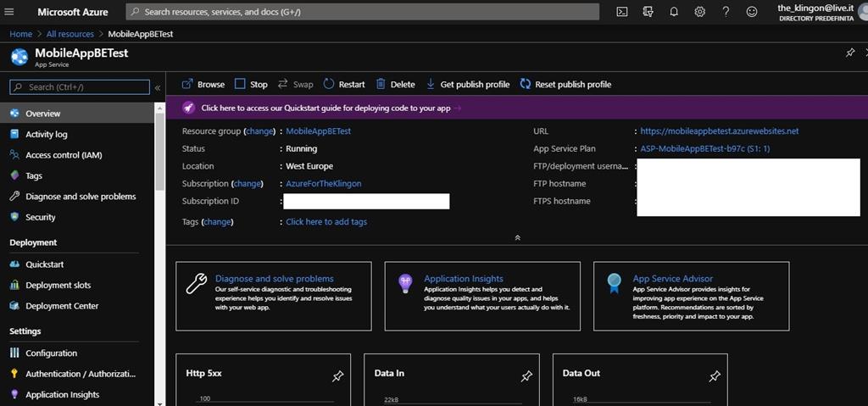
Task: Open Configuration under Settings
Action: [77, 353]
